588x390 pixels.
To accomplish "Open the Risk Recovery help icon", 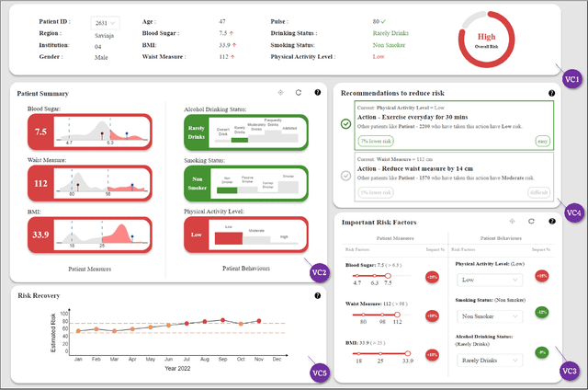I will (317, 296).
